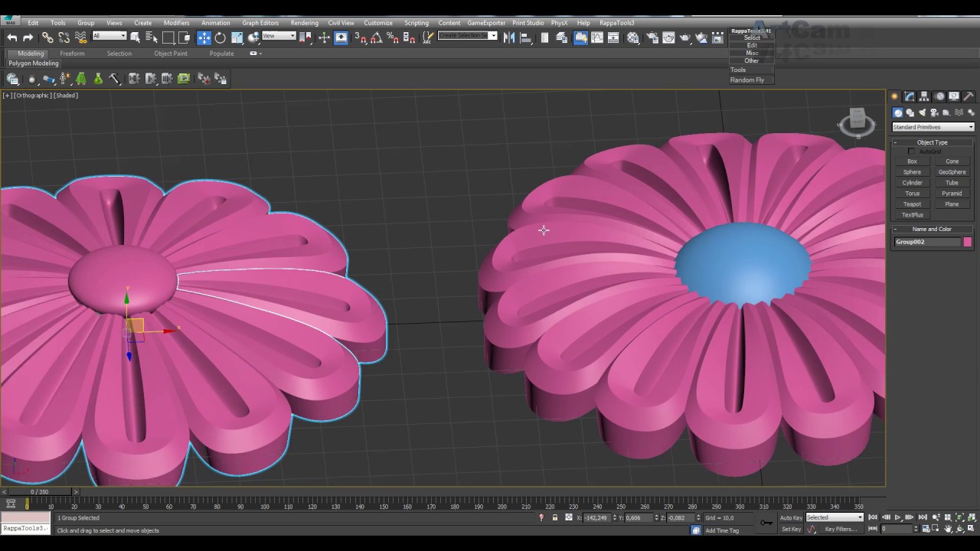The image size is (980, 551).
Task: Click the TextPlus primitive button
Action: click(912, 215)
